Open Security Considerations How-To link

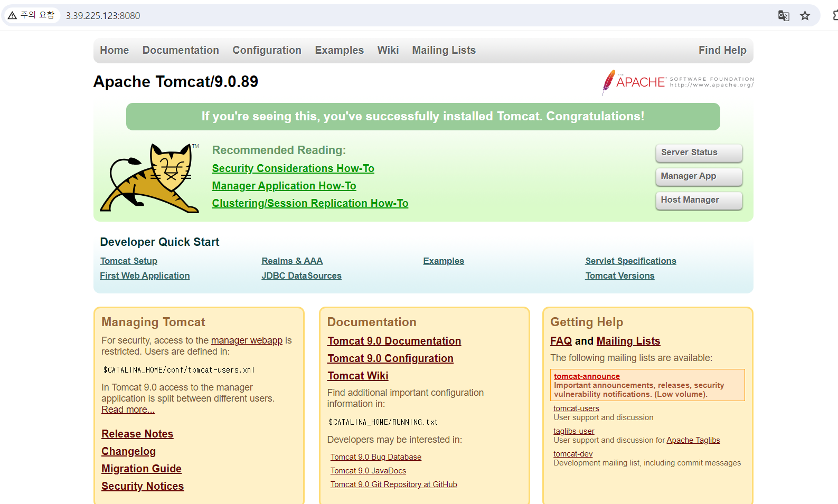(x=293, y=168)
